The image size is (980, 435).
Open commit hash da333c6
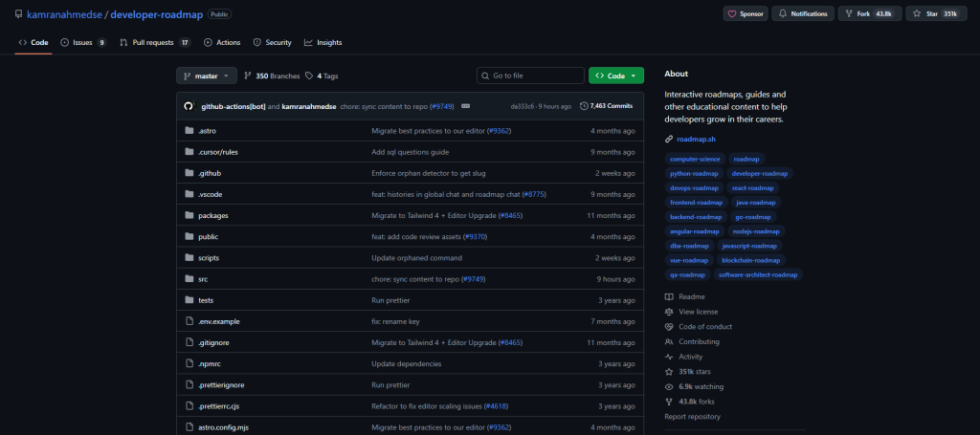[522, 107]
